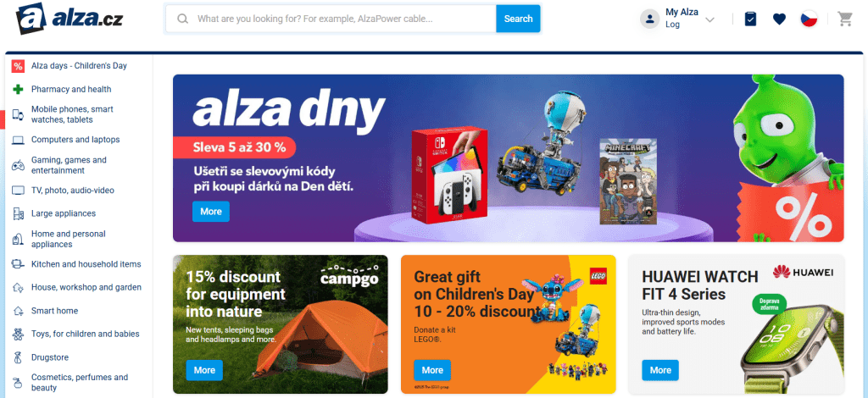Open the orders clipboard icon
This screenshot has width=868, height=398.
(x=750, y=19)
